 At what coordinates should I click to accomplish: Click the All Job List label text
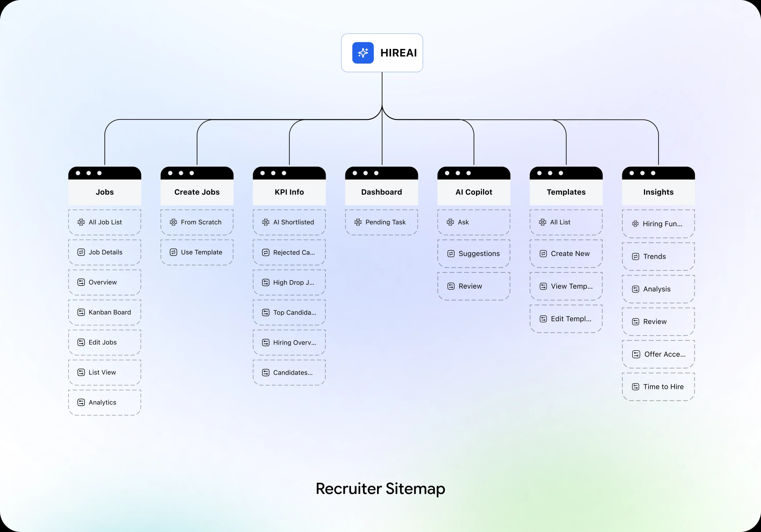pos(105,222)
